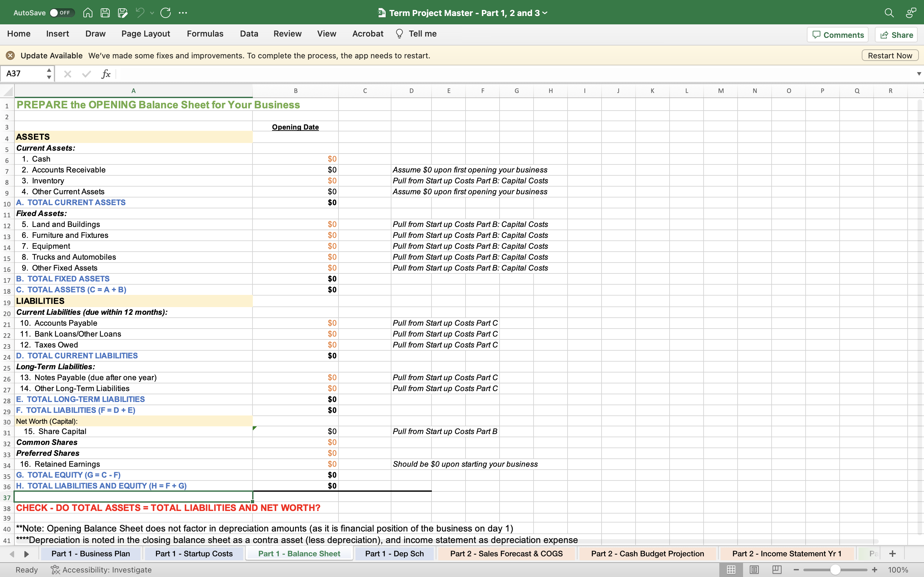
Task: Enable Page Break Preview view
Action: (777, 570)
